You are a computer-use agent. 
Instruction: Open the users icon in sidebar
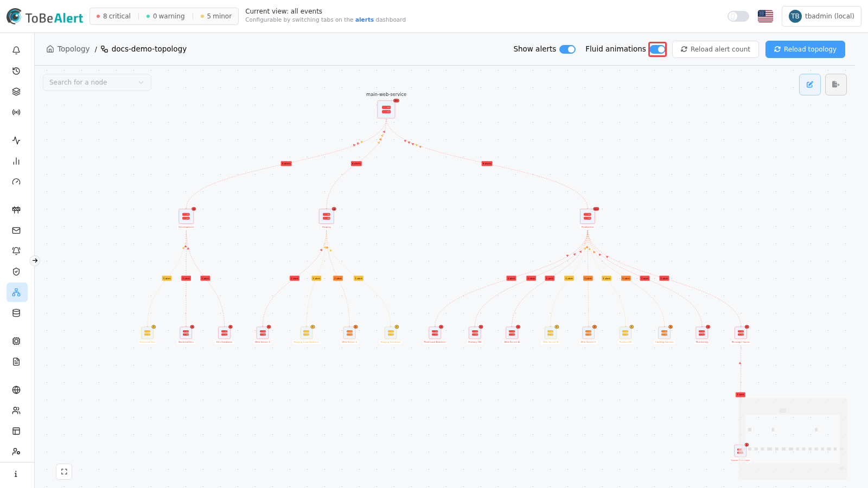[16, 410]
